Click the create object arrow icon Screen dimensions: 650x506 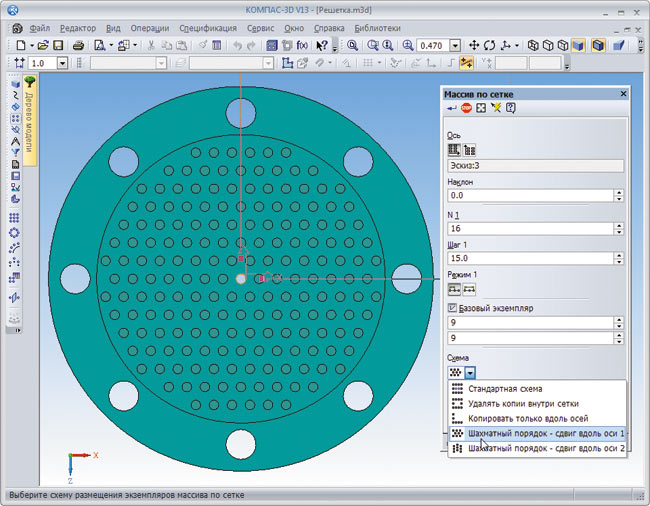click(453, 108)
